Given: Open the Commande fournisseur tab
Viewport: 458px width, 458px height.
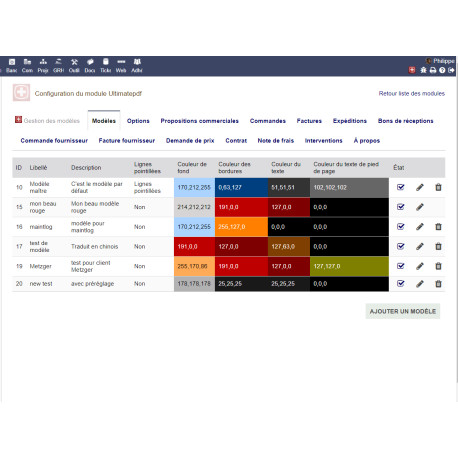Looking at the screenshot, I should click(x=54, y=141).
